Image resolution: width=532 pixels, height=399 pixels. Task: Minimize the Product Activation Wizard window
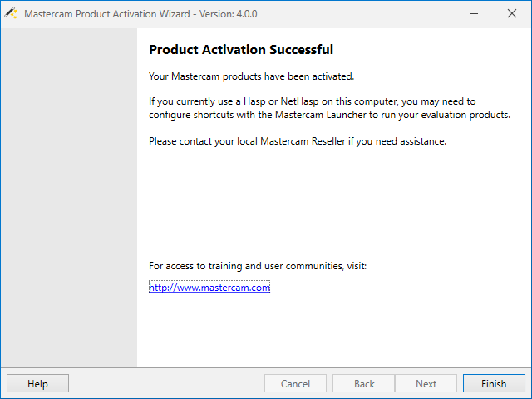(473, 13)
